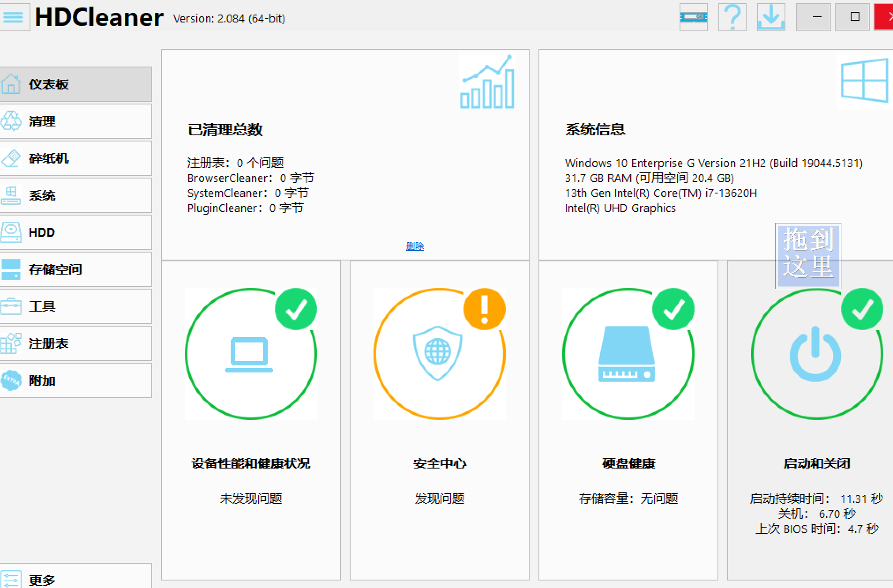Open the 碎纸机 shredder section

tap(76, 158)
